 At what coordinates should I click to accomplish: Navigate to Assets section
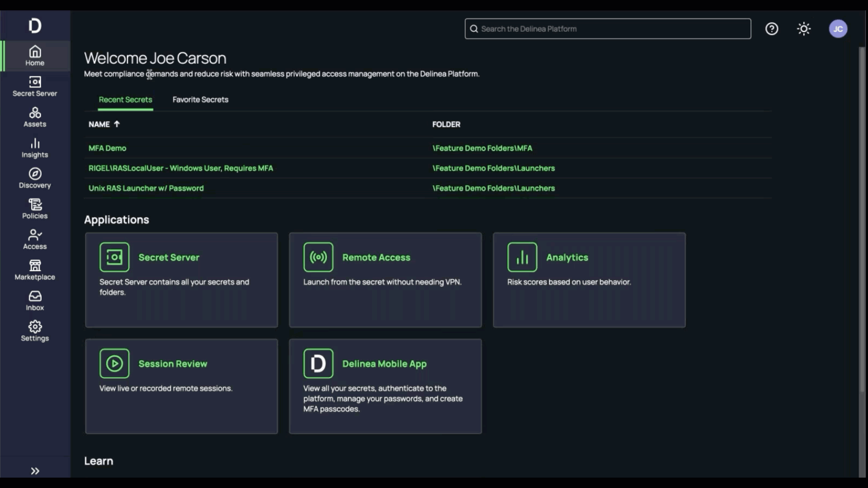(x=34, y=117)
